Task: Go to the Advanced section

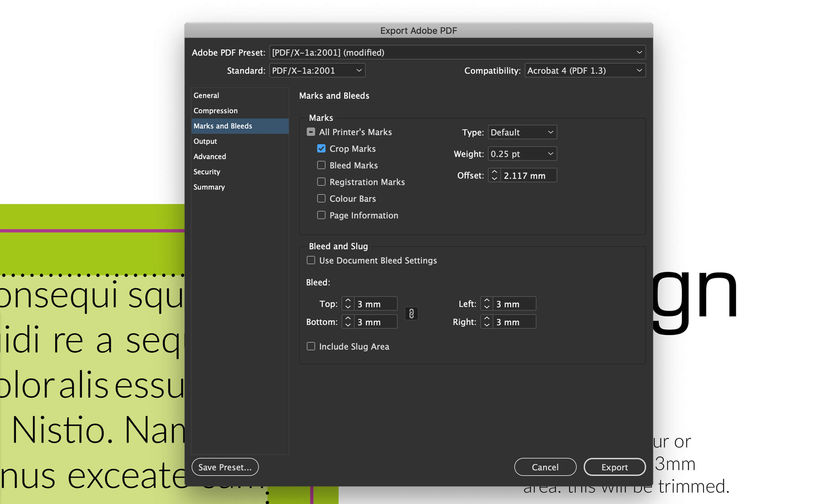Action: tap(240, 156)
